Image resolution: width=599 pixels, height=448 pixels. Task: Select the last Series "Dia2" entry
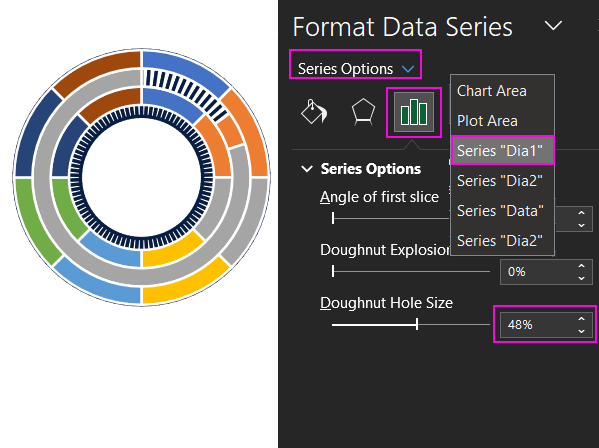point(500,241)
